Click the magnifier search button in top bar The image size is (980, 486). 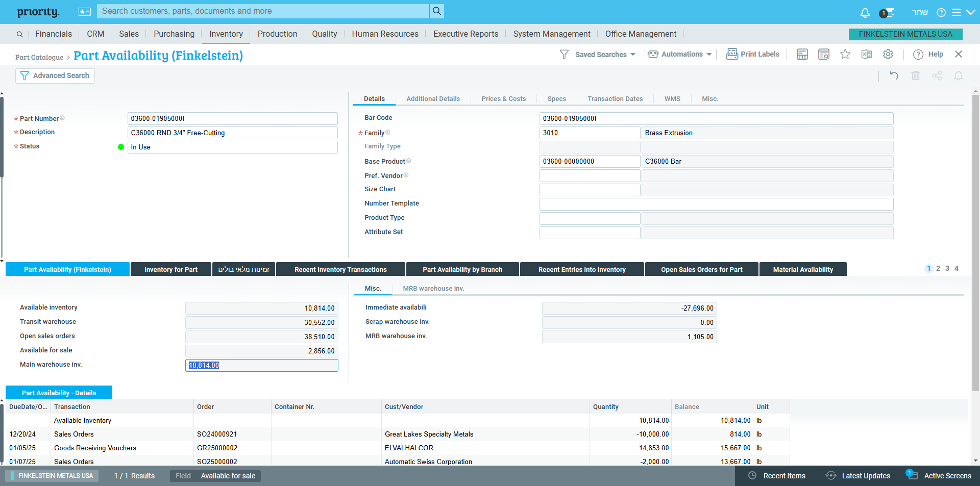tap(436, 11)
